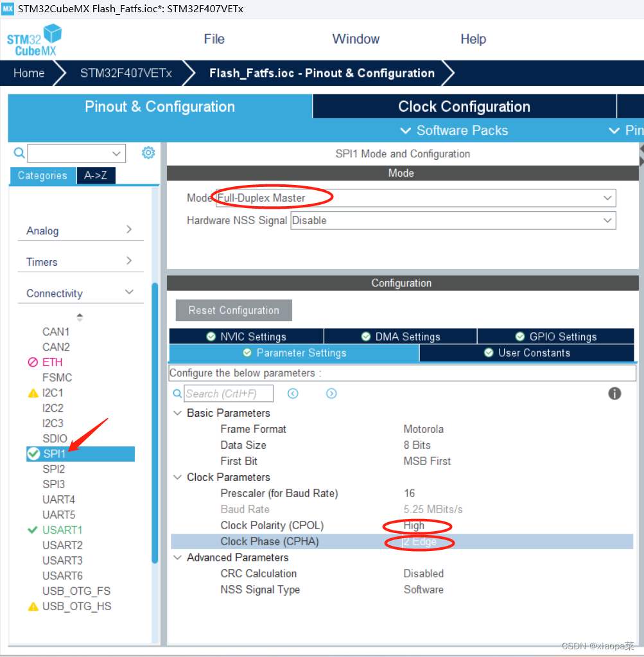Screen dimensions: 644x657
Task: Select FSMC peripheral
Action: click(x=57, y=378)
